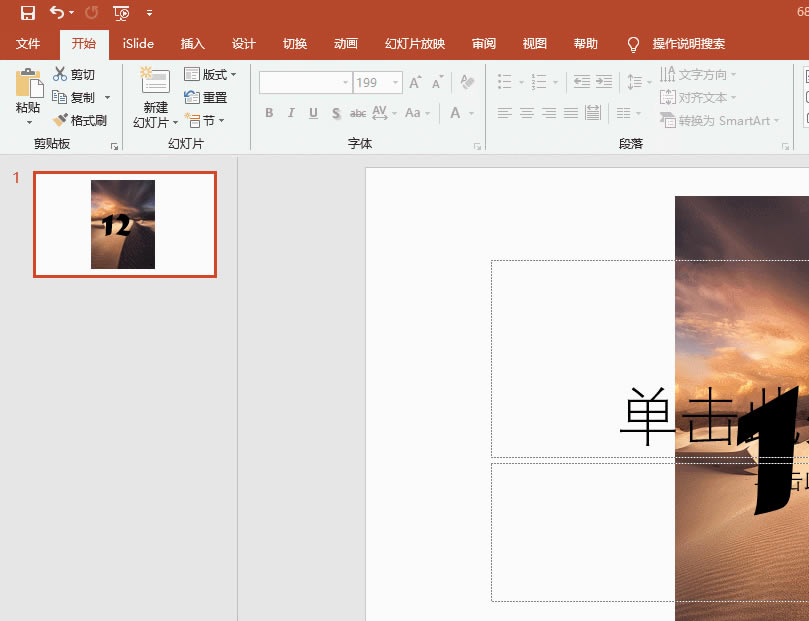Open 对齐文本 align text menu
Viewport: 809px width, 621px height.
698,97
